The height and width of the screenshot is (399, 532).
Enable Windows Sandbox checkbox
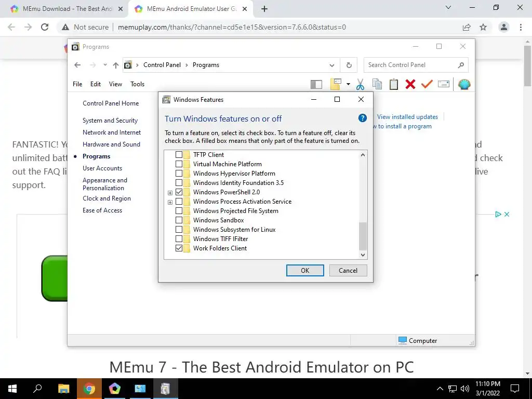[179, 220]
